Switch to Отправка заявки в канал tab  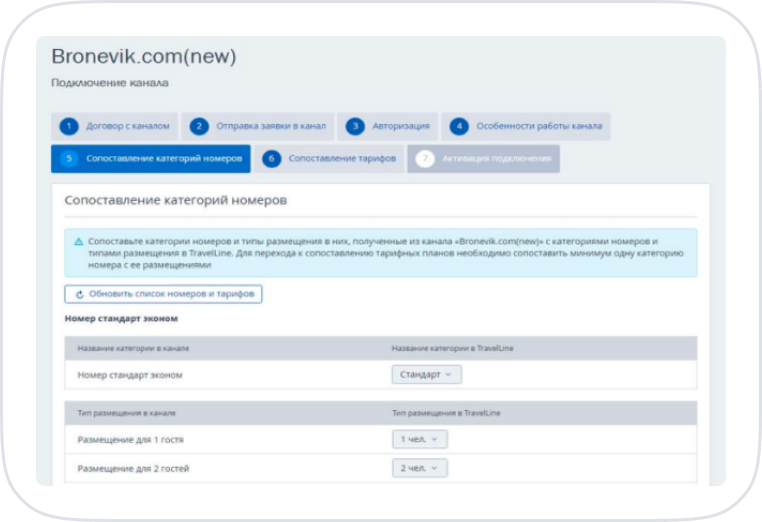click(258, 126)
